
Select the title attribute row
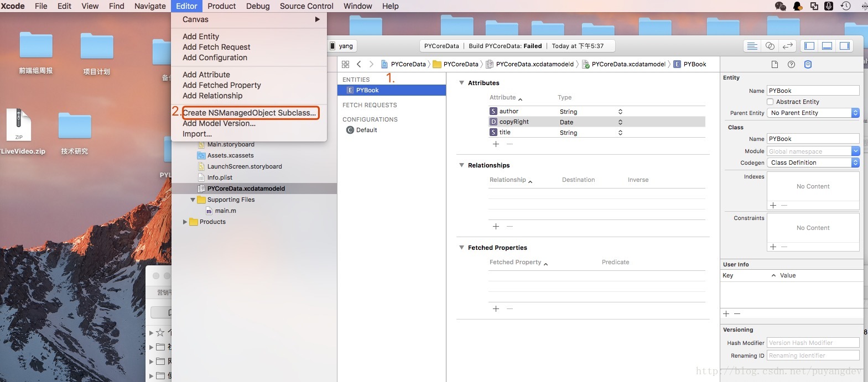coord(597,132)
